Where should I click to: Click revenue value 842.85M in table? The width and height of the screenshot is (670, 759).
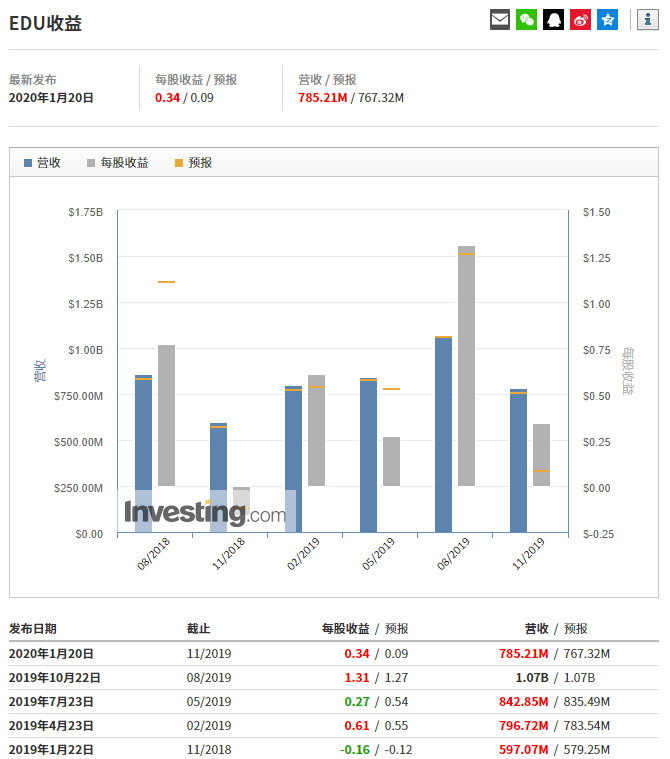[524, 702]
